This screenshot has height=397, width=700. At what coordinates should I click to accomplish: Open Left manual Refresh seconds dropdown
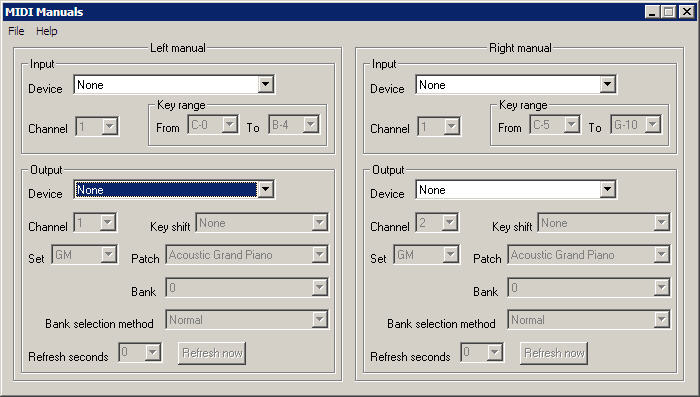(x=140, y=353)
